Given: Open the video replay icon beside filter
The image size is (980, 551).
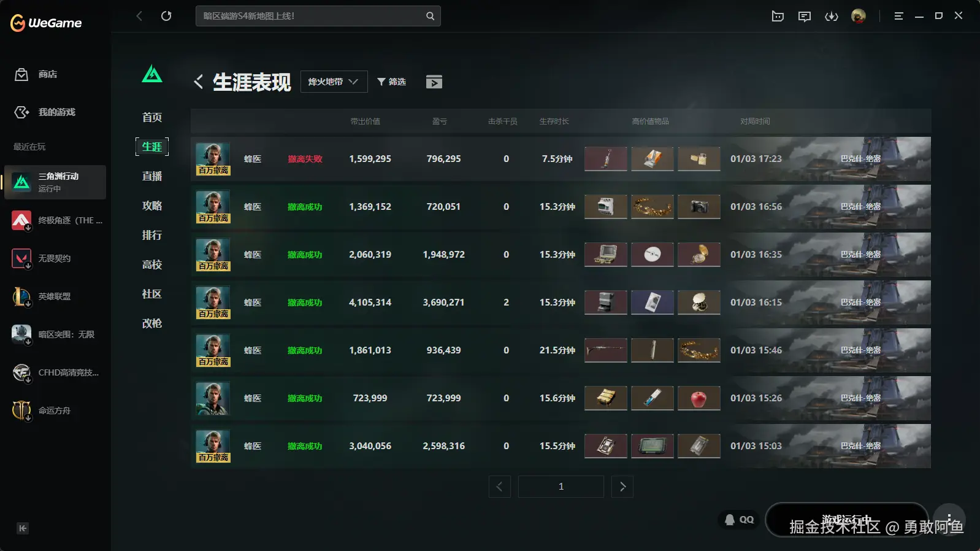Looking at the screenshot, I should [434, 82].
